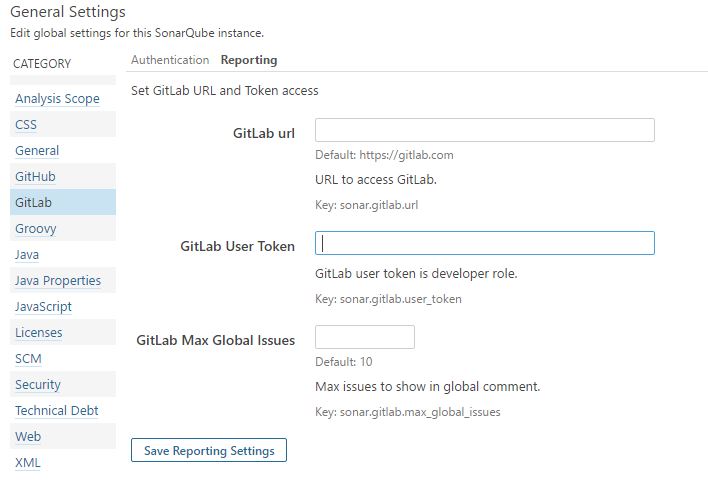Screen dimensions: 708x502
Task: Focus the GitLab Max Global Issues field
Action: point(365,337)
